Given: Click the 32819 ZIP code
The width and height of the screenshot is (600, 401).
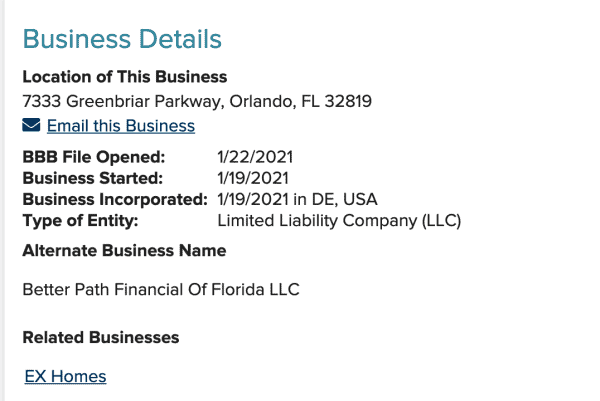Looking at the screenshot, I should [x=348, y=101].
